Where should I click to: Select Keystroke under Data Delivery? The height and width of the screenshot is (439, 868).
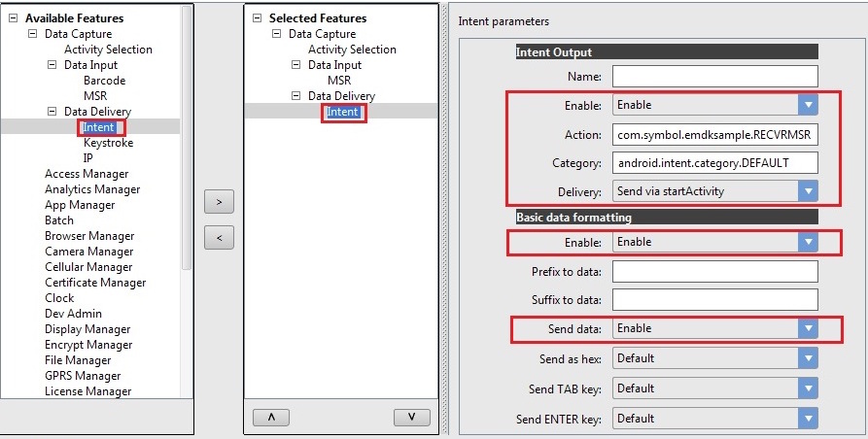click(x=108, y=143)
